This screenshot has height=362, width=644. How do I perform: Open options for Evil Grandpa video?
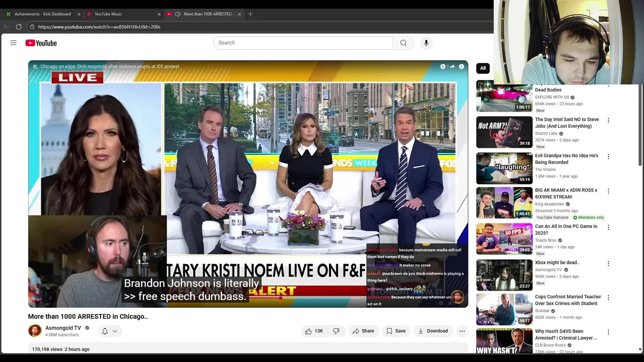tap(608, 156)
